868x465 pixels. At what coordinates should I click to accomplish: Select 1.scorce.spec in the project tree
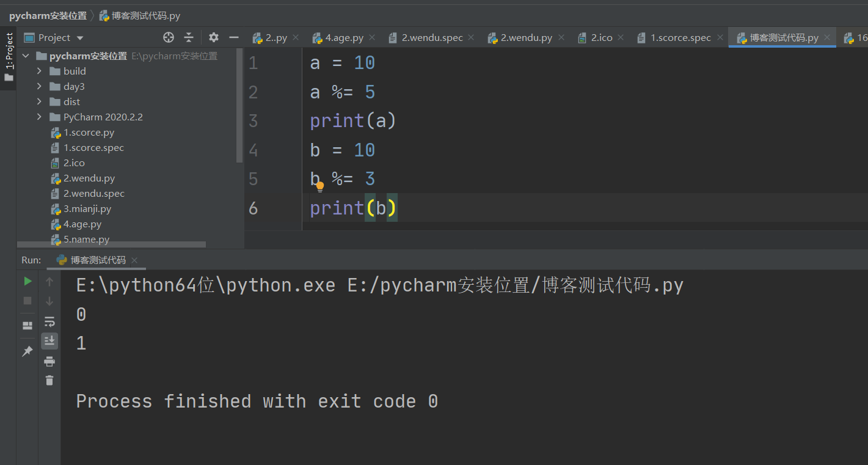[x=93, y=147]
